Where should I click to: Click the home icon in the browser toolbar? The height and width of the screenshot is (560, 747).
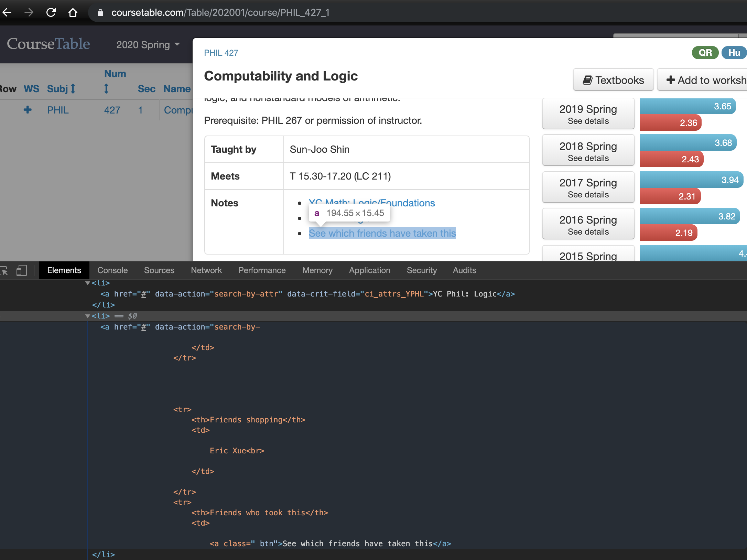click(73, 12)
